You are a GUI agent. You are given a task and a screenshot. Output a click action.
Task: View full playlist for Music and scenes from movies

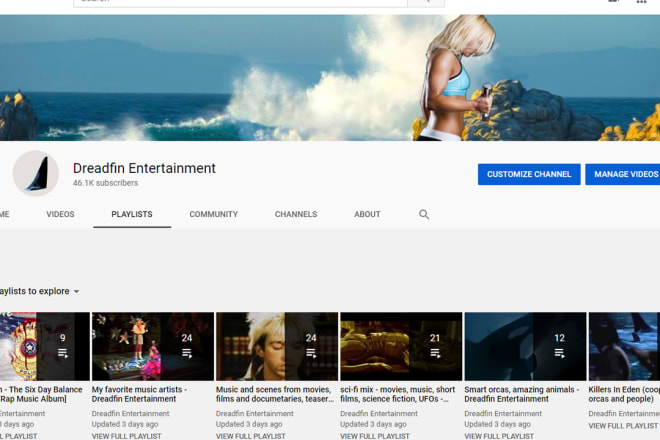coord(250,436)
